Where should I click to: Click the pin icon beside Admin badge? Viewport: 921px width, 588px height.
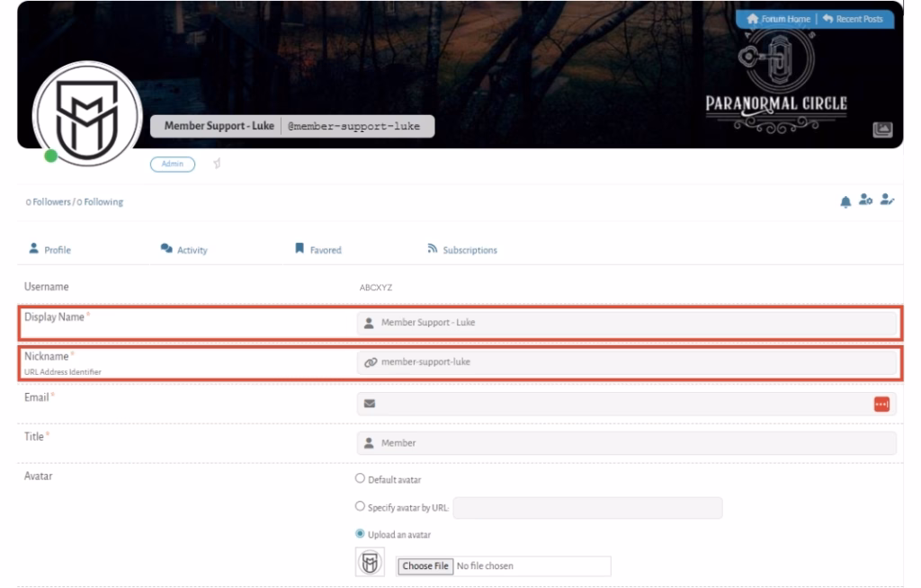(217, 164)
